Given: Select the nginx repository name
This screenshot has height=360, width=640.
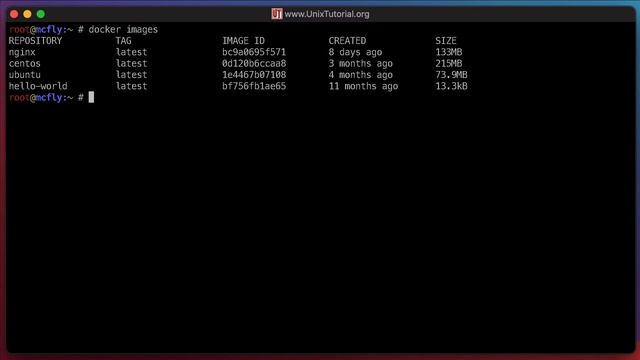Looking at the screenshot, I should 22,52.
